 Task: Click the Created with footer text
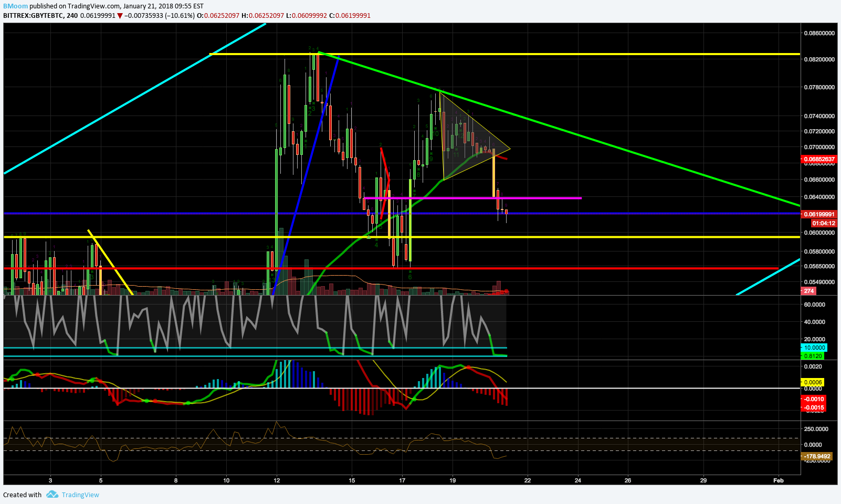[23, 495]
